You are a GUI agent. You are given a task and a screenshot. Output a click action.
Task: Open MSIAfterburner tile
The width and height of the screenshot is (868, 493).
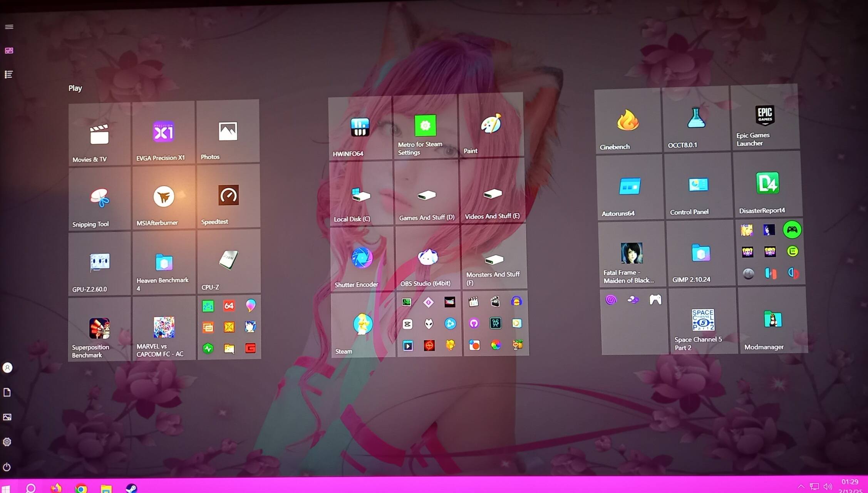pos(164,198)
